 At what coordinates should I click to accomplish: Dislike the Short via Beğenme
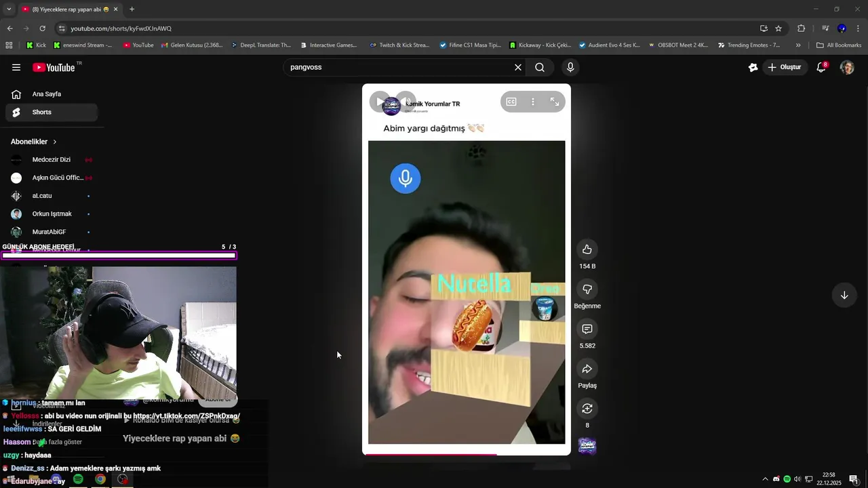[x=587, y=289]
